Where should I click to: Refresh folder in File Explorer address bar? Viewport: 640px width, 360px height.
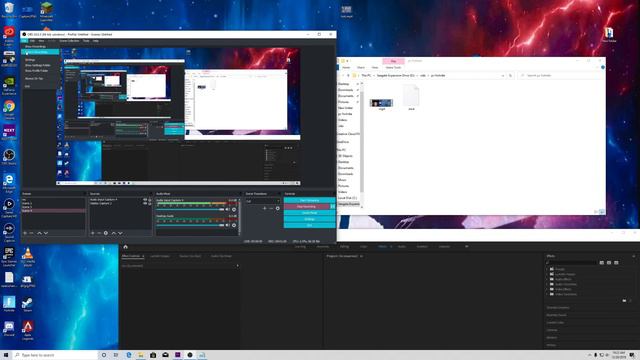pos(510,76)
